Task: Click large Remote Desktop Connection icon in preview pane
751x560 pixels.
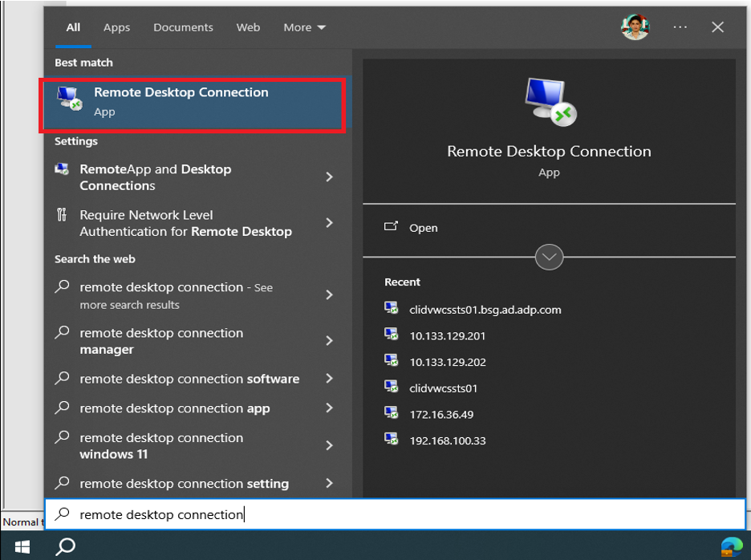Action: (x=550, y=102)
